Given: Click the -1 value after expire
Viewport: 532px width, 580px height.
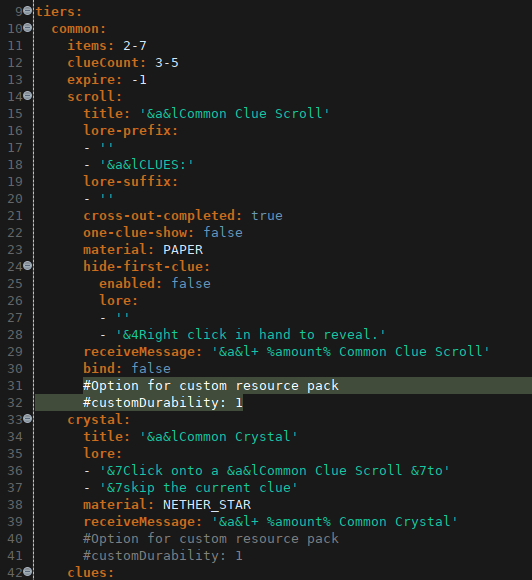Looking at the screenshot, I should point(139,80).
